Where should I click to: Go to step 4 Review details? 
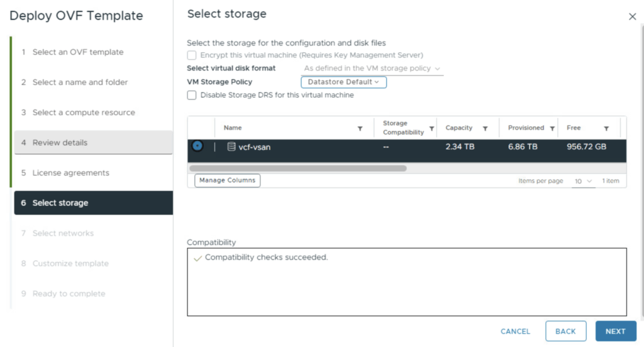click(x=93, y=142)
